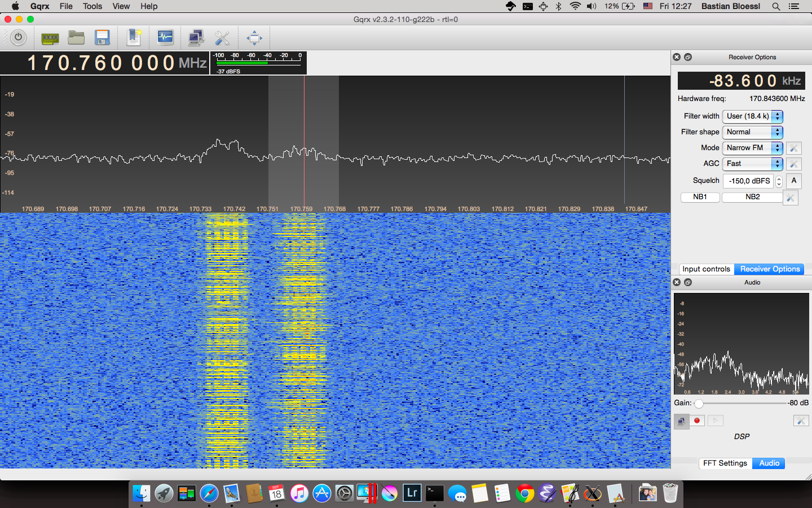Start audio recording with red record button
Image resolution: width=812 pixels, height=508 pixels.
697,421
